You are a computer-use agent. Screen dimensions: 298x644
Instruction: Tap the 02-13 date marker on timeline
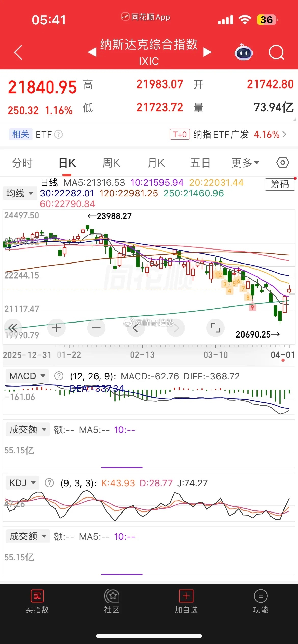tap(142, 355)
